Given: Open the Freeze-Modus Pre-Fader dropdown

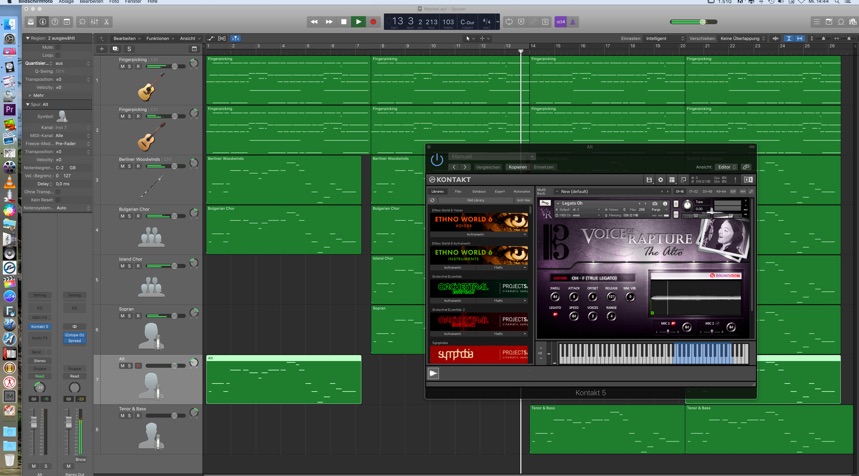Looking at the screenshot, I should (x=72, y=144).
